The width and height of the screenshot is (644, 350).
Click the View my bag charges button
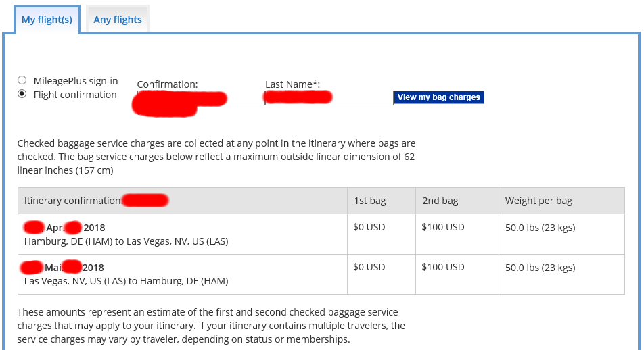tap(439, 97)
